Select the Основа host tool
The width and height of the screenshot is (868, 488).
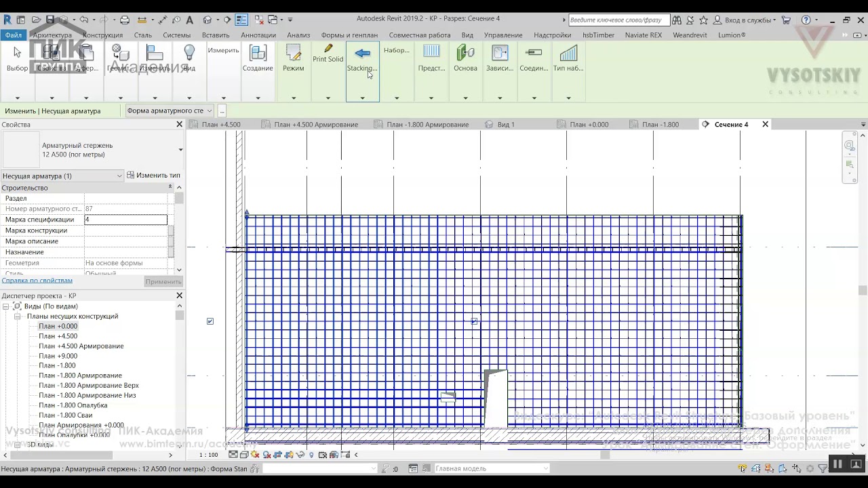[465, 54]
